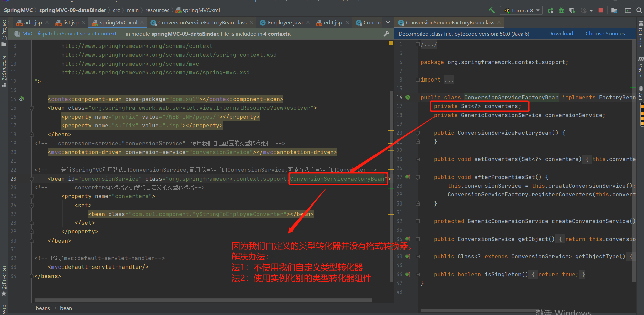Open the Database tool window
The width and height of the screenshot is (644, 315).
point(640,34)
